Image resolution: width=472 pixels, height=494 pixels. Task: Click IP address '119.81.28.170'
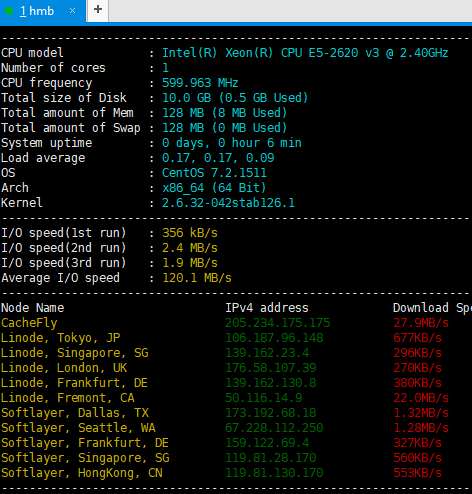coord(271,458)
